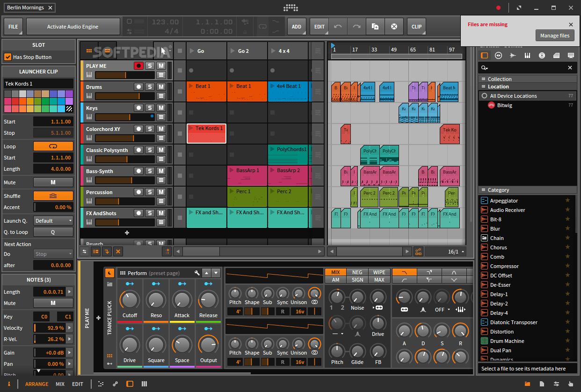Select the samples filter icon in the browser

click(x=513, y=55)
